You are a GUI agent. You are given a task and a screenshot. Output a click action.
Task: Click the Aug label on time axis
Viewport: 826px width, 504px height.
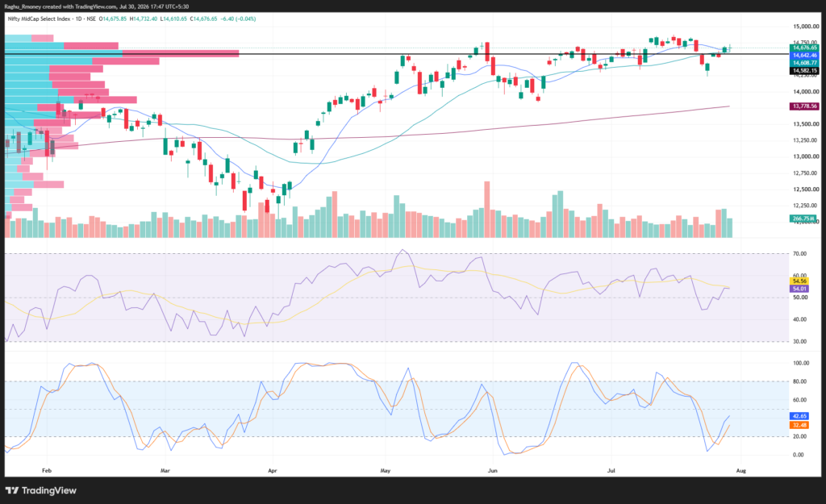(740, 471)
